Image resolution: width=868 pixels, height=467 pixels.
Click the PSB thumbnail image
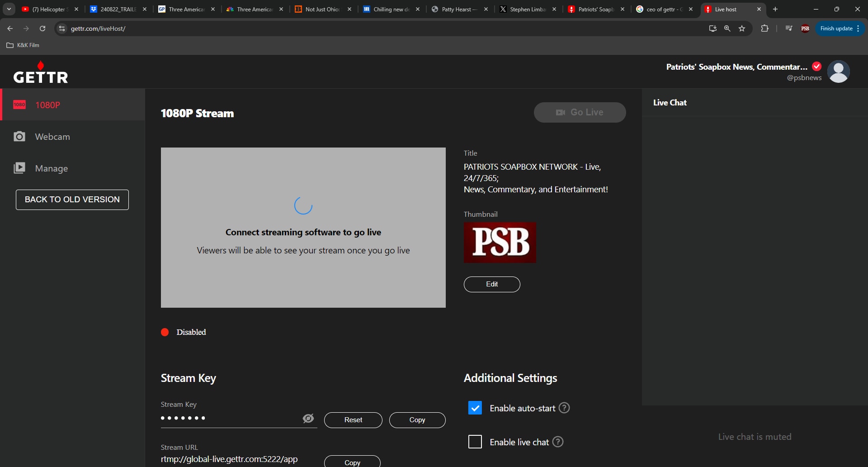click(x=500, y=243)
